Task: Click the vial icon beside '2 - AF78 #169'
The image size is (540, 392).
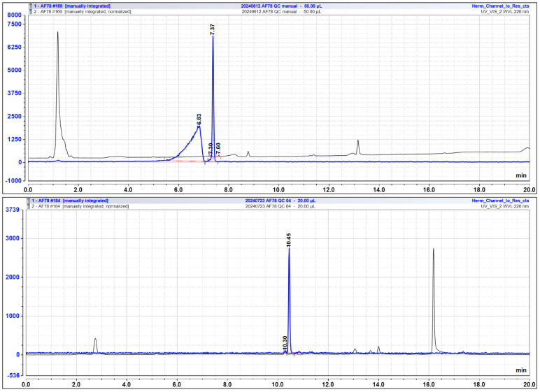Action: click(x=30, y=12)
